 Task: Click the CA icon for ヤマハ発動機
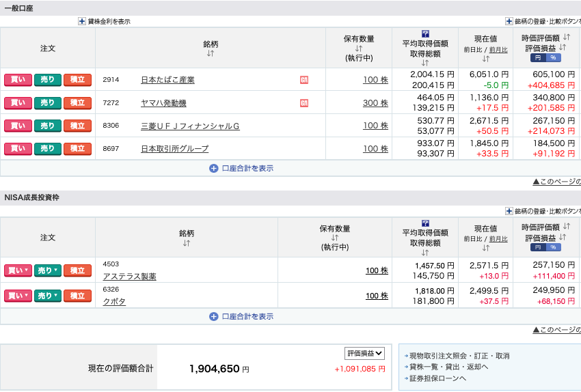304,103
